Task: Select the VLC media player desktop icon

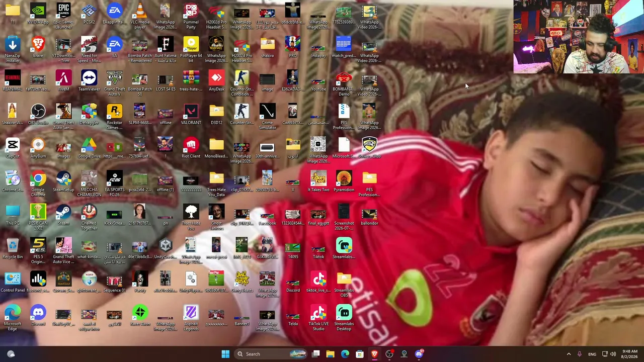Action: 140,16
